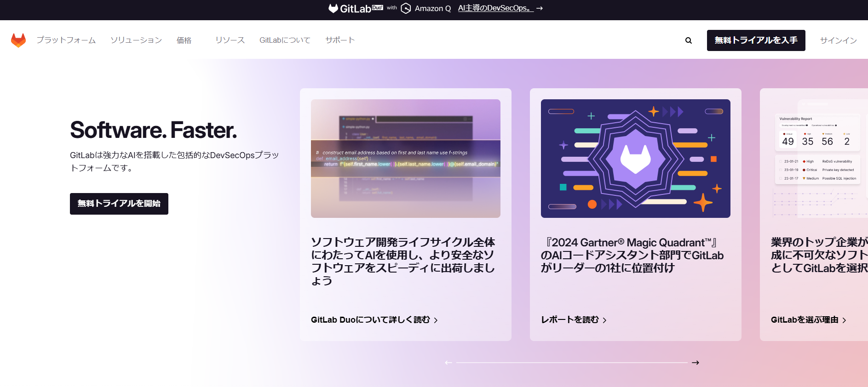The image size is (868, 387).
Task: Open the search magnifier icon
Action: [x=689, y=40]
